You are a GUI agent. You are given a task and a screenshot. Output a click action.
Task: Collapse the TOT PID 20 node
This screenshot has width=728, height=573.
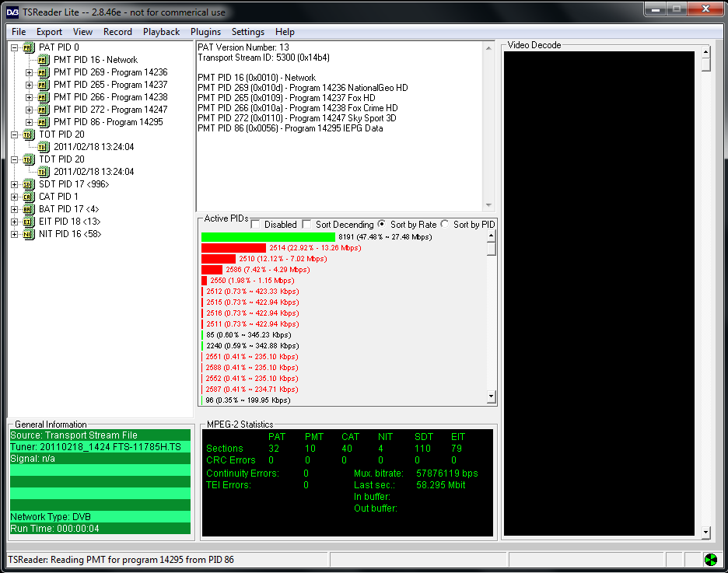pos(15,135)
